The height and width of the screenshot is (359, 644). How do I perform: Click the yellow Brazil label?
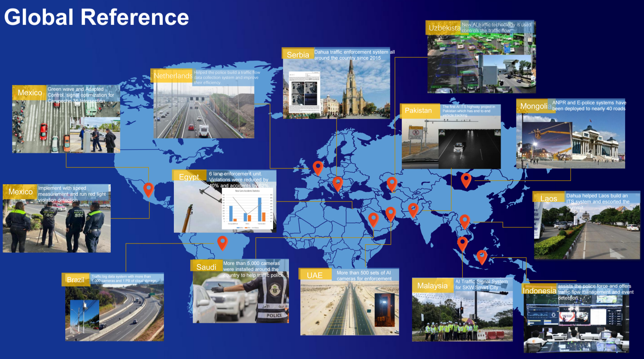[x=76, y=279]
